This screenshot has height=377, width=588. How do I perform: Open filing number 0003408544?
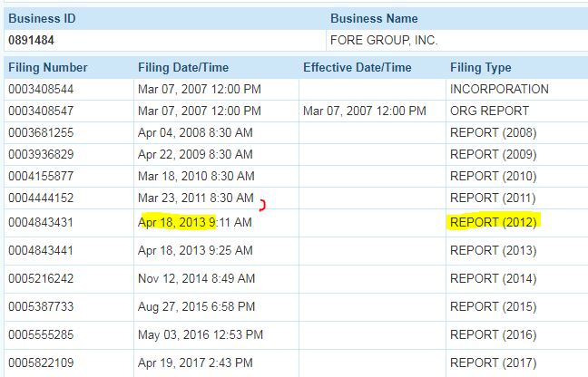point(40,90)
